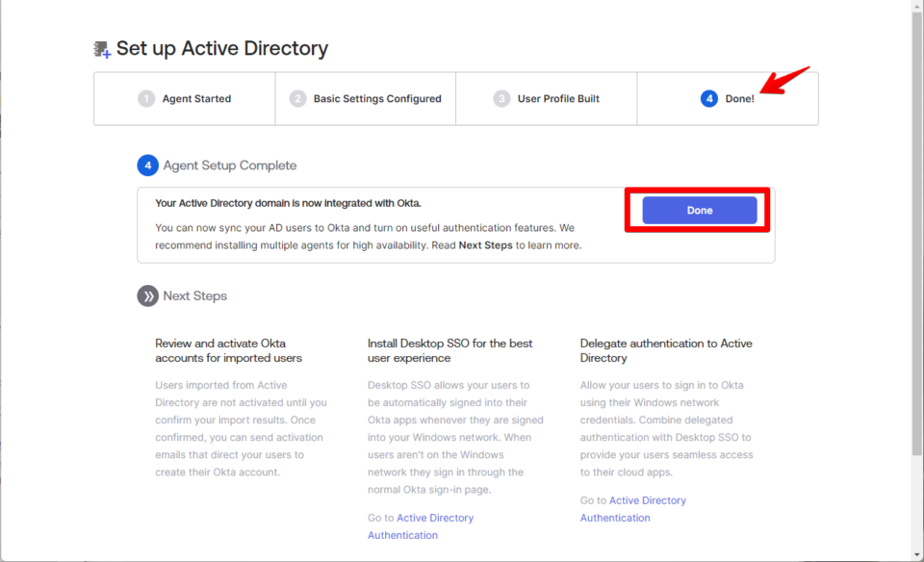Image resolution: width=924 pixels, height=562 pixels.
Task: Click the scrollbar up arrow icon
Action: tap(915, 8)
